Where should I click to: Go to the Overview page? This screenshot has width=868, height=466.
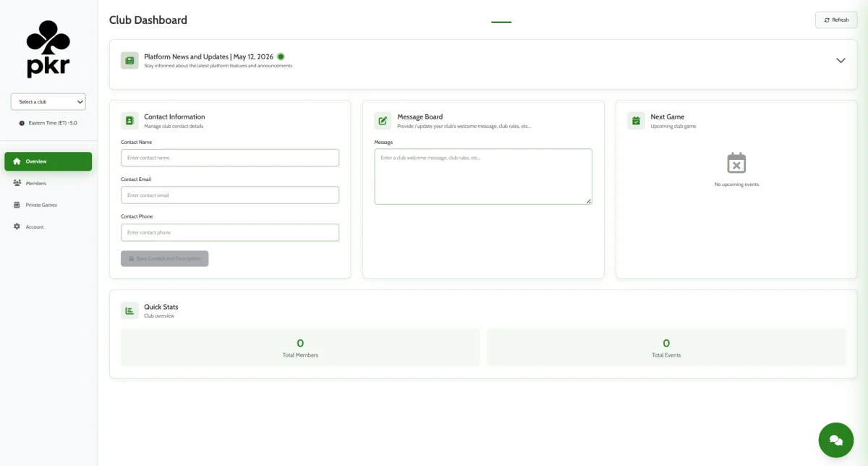[48, 161]
